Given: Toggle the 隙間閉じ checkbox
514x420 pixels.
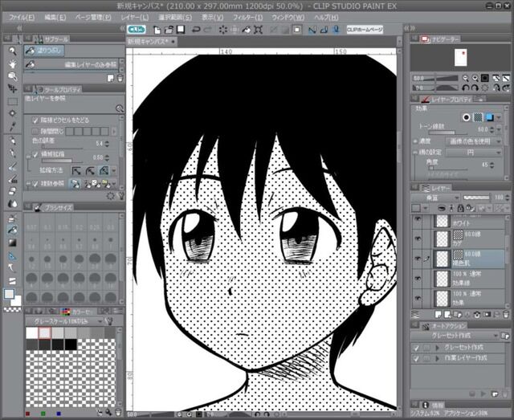Looking at the screenshot, I should [35, 131].
